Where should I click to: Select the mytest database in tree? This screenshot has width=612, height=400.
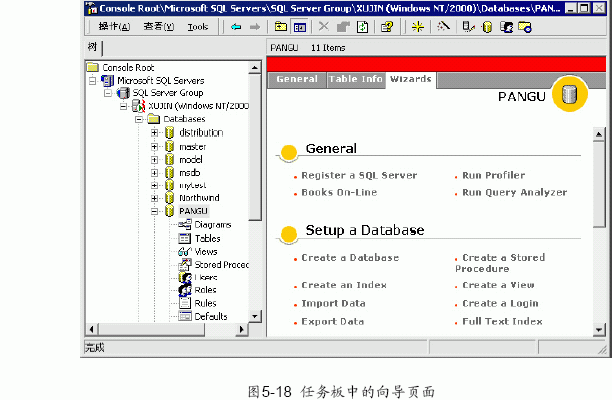pos(192,185)
